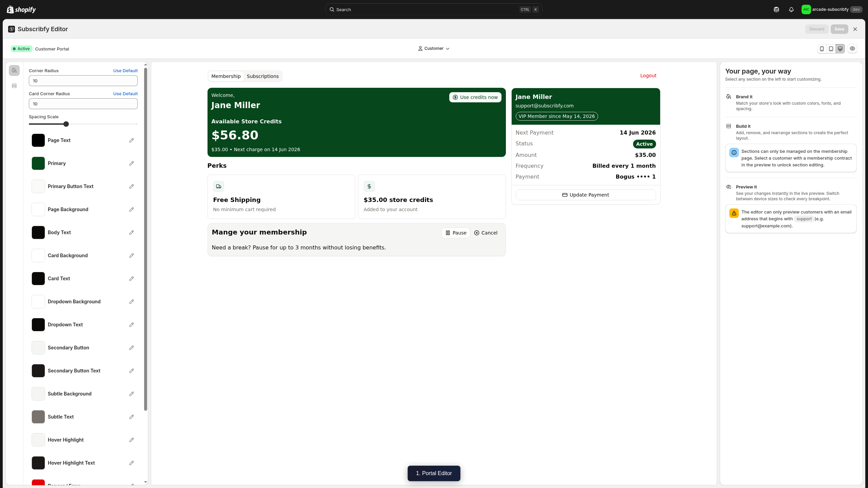Screen dimensions: 868x488
Task: Open the Shopify Sidekick assistant icon
Action: tap(776, 9)
